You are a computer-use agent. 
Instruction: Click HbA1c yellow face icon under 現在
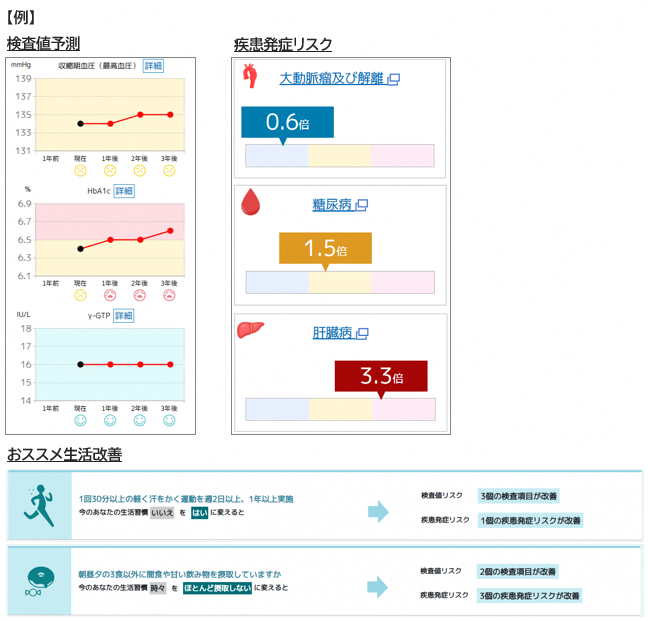click(80, 295)
